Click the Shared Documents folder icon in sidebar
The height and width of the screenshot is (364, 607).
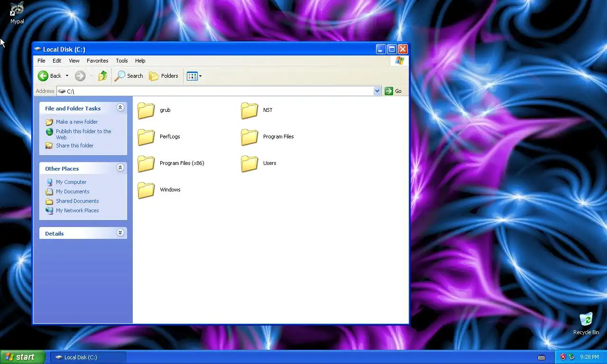coord(49,201)
